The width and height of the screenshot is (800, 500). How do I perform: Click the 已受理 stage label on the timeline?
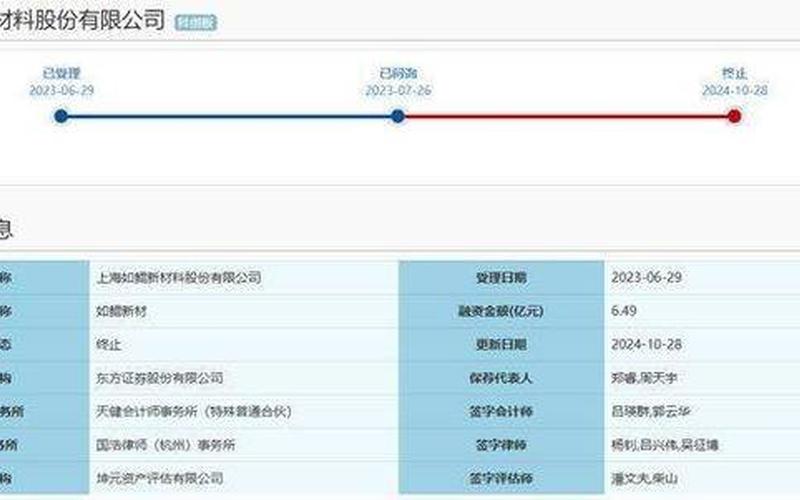click(62, 73)
